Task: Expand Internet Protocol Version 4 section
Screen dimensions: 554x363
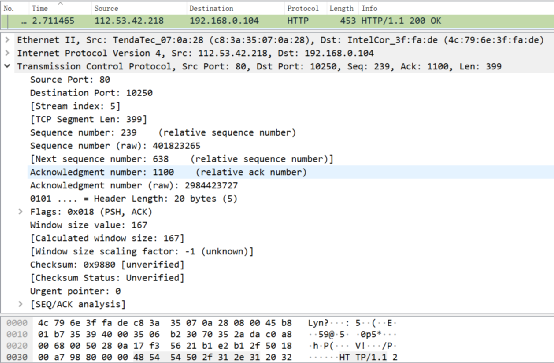Action: [x=7, y=53]
